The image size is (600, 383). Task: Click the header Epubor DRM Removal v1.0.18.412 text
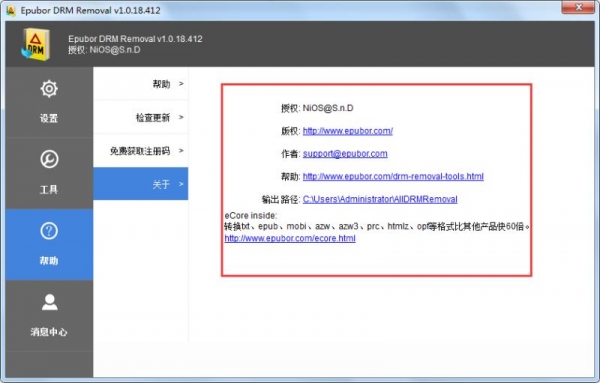pos(135,39)
